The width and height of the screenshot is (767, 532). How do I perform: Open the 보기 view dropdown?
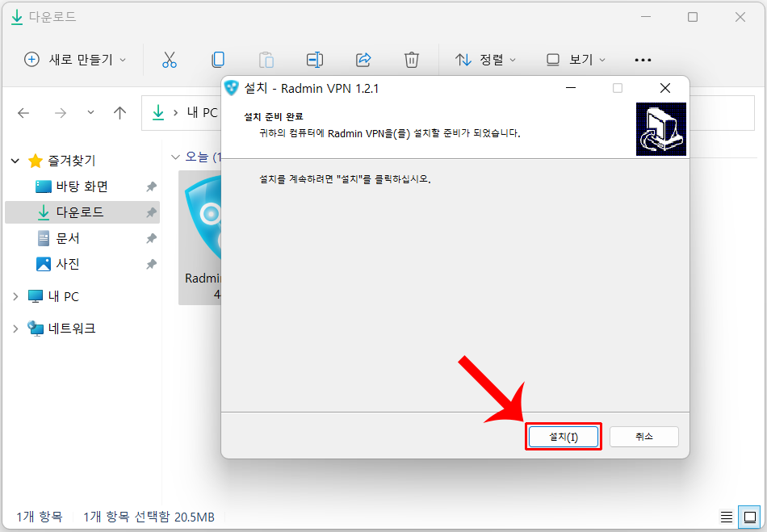coord(576,60)
